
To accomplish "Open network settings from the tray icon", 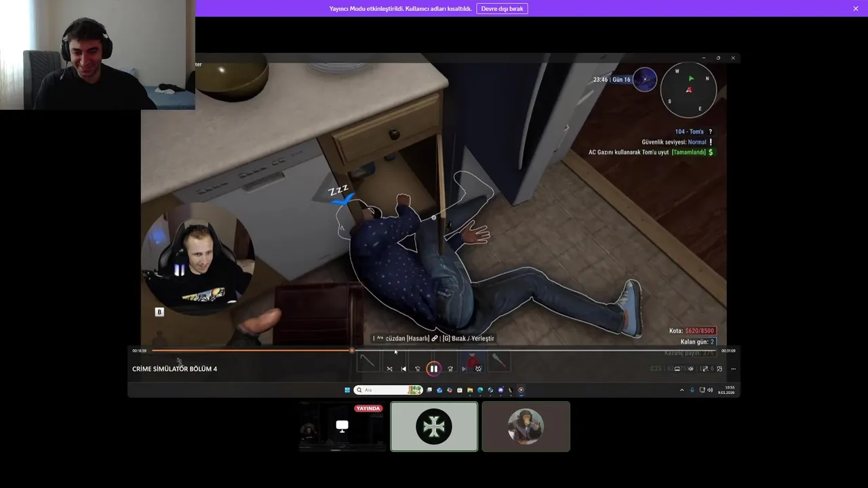I will point(702,390).
